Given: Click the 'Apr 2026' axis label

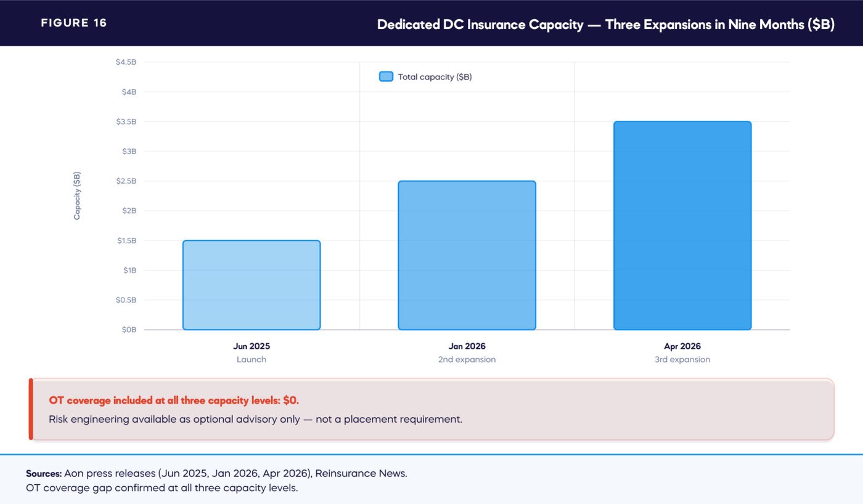Looking at the screenshot, I should click(x=682, y=346).
